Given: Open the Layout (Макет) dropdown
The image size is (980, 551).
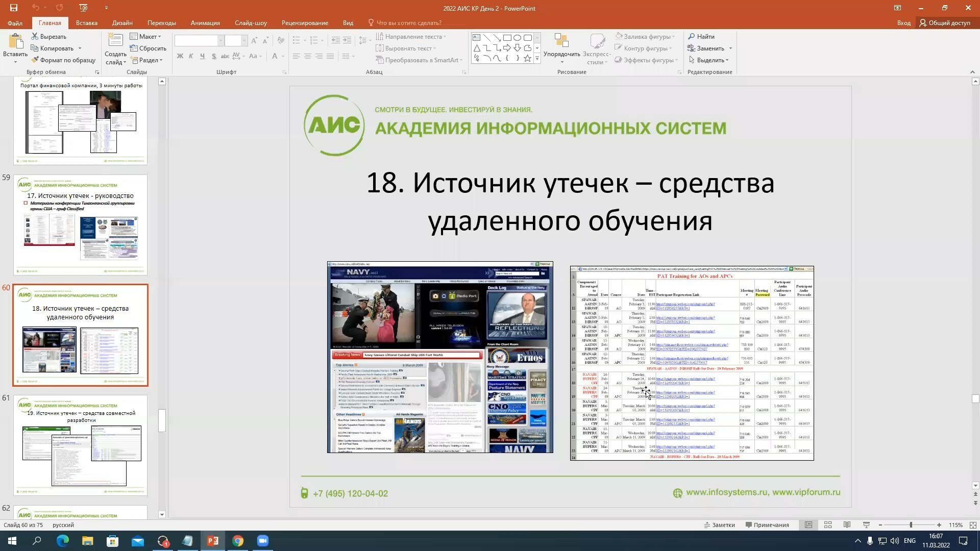Looking at the screenshot, I should coord(145,37).
